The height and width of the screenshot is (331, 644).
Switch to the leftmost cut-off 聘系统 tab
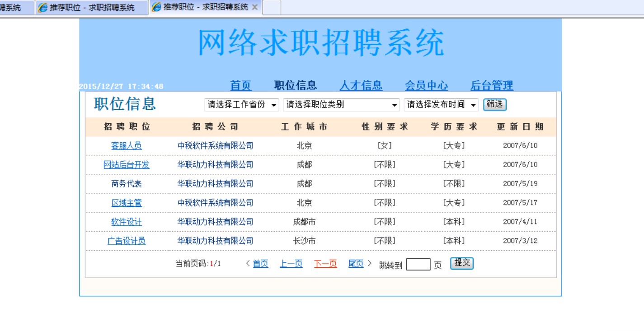coord(16,8)
